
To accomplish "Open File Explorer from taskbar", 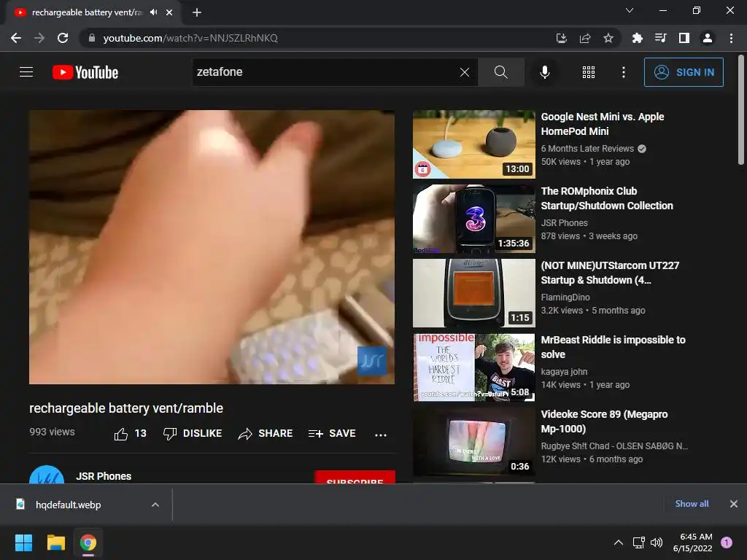I will 55,542.
